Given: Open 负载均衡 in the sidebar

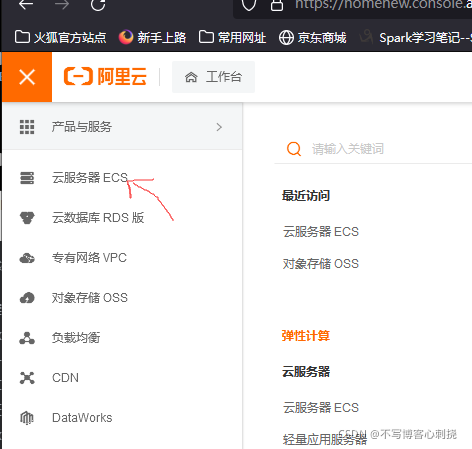Looking at the screenshot, I should coord(76,338).
